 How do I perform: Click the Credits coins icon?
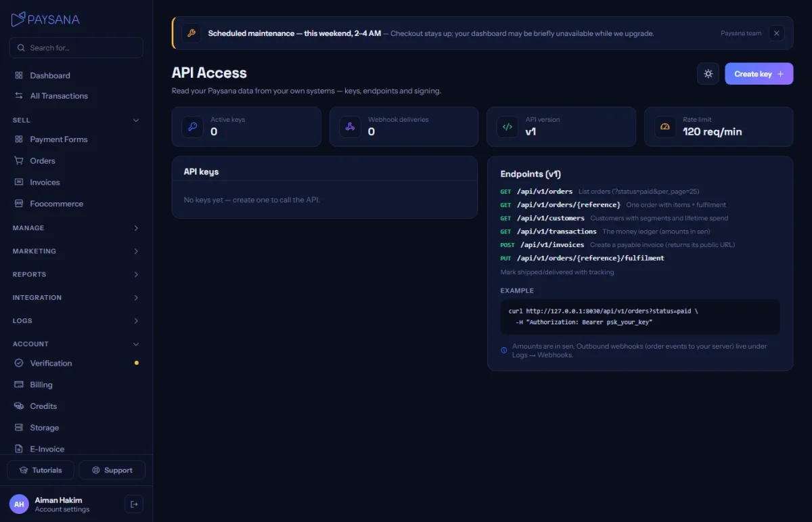[x=18, y=406]
